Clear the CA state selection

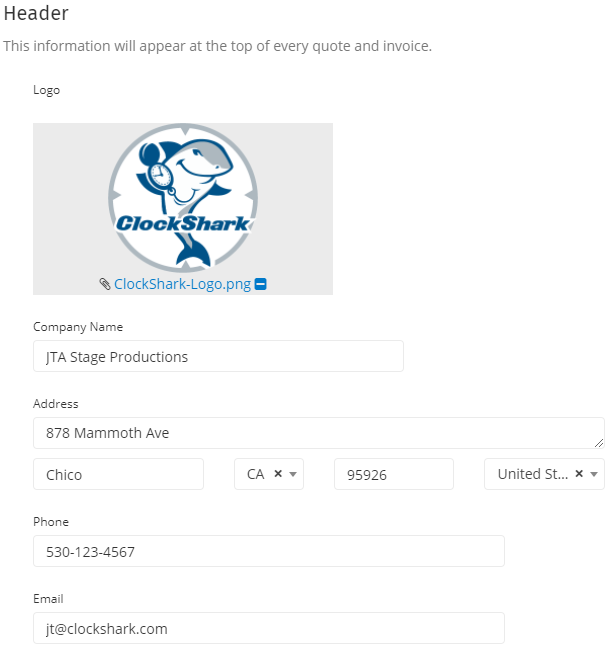click(278, 473)
